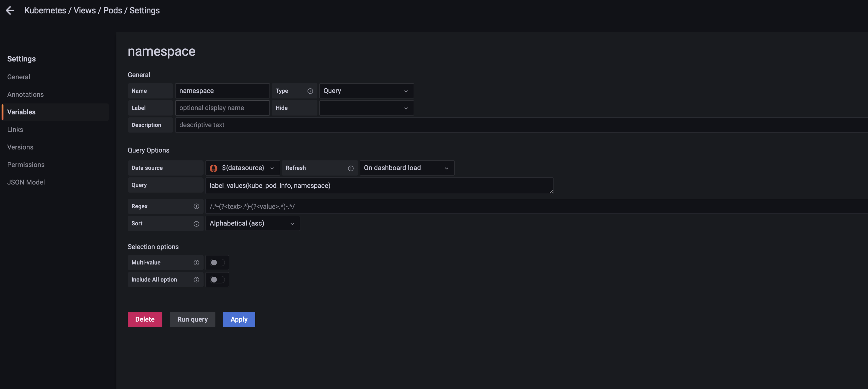
Task: Click the Regex info icon
Action: 196,206
